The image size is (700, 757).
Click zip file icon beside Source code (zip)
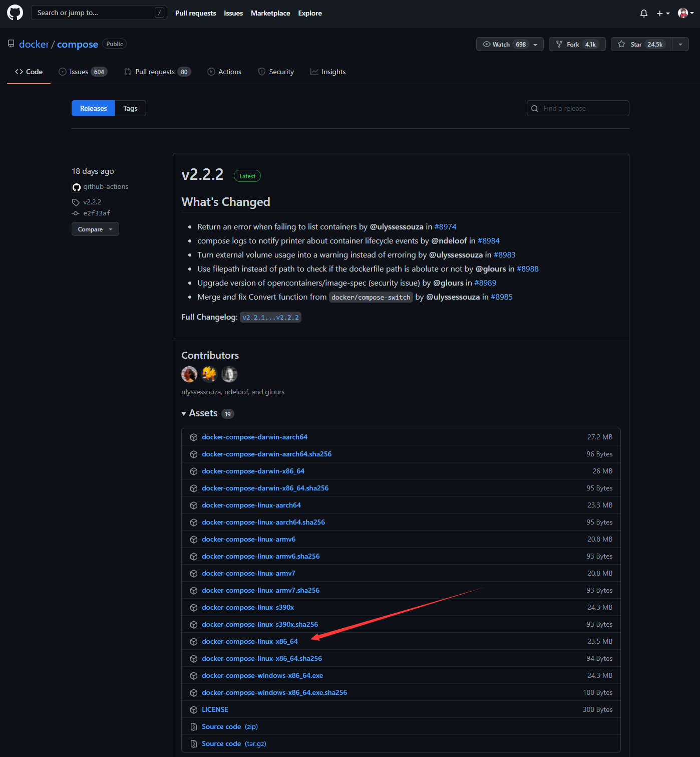click(194, 727)
